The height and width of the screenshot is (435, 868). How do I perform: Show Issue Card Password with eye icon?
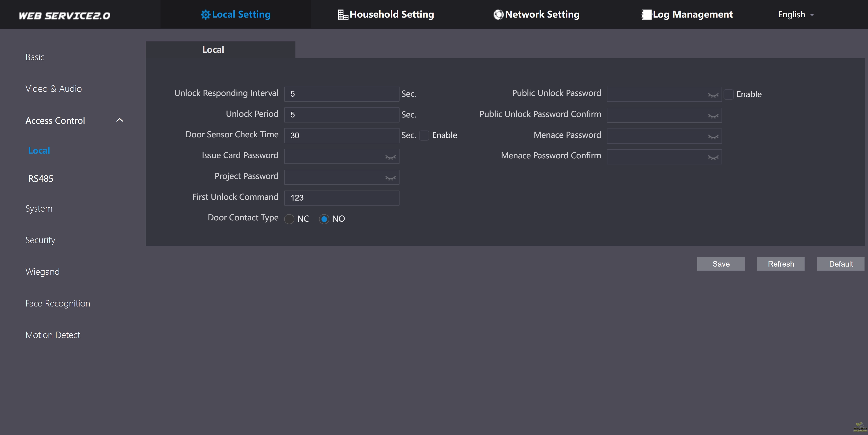[x=390, y=157]
